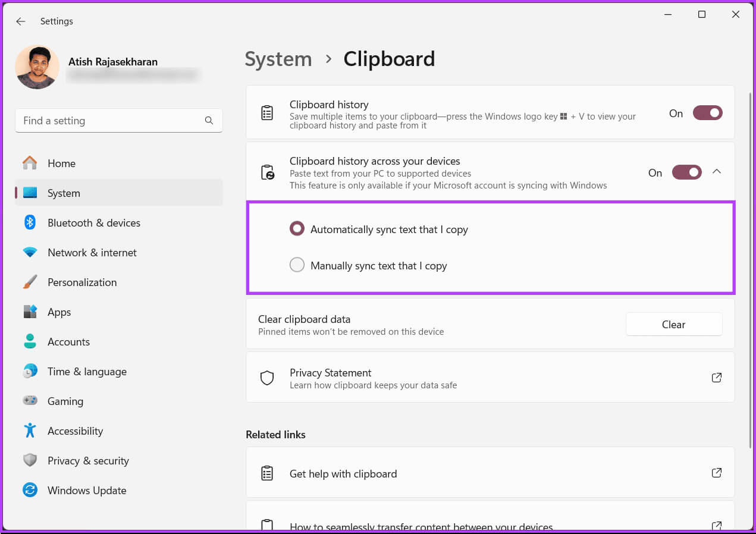Screen dimensions: 756x534
Task: Click the Bluetooth icon
Action: click(30, 222)
